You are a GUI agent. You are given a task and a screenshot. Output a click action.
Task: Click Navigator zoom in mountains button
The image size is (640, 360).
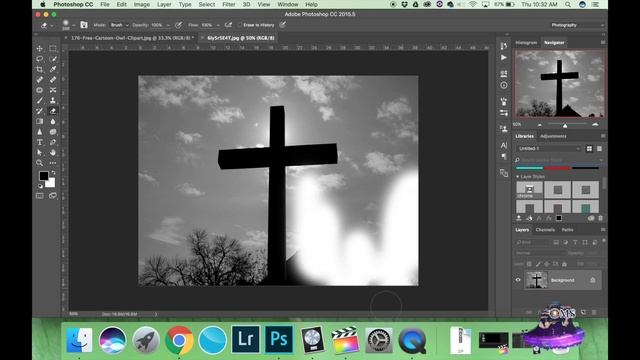click(x=595, y=124)
